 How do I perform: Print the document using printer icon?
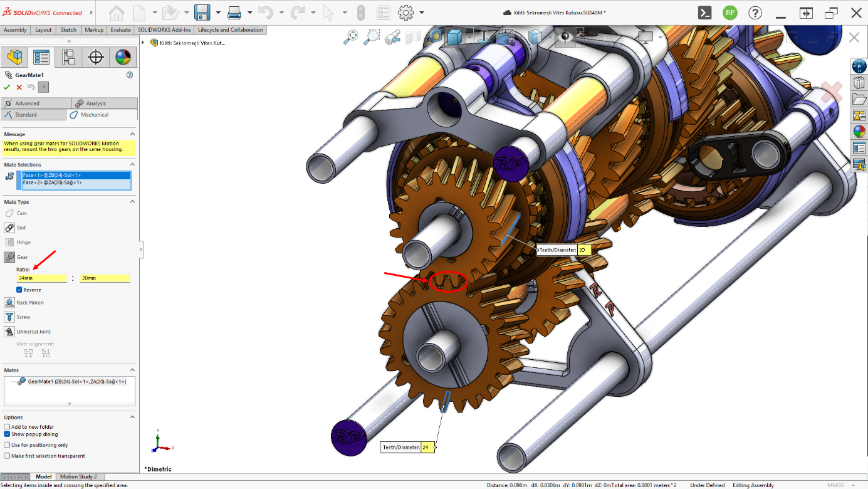coord(234,13)
